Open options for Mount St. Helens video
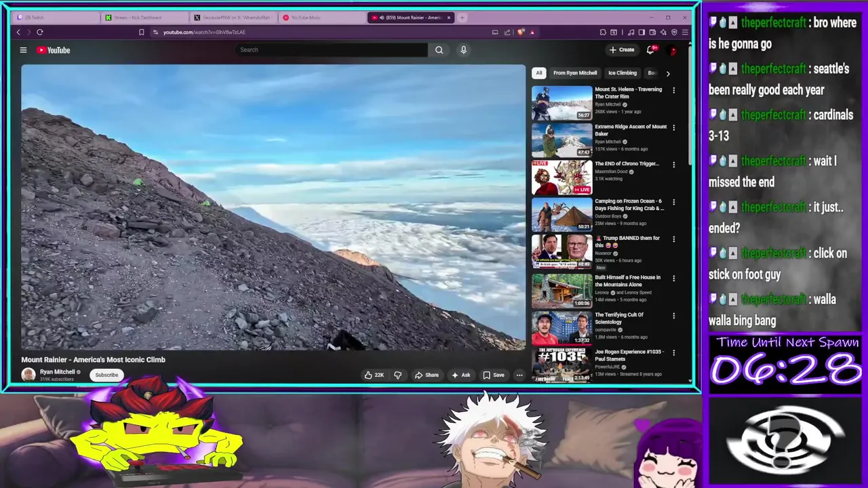 click(x=673, y=90)
